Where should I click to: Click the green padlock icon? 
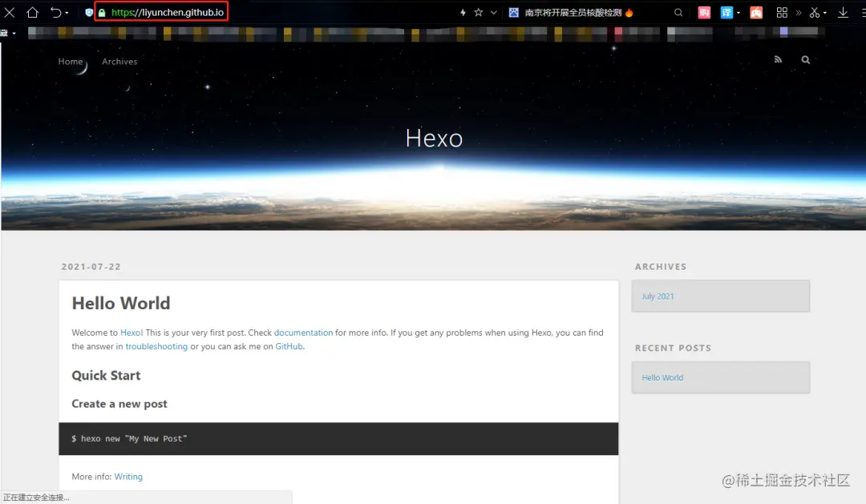[102, 12]
